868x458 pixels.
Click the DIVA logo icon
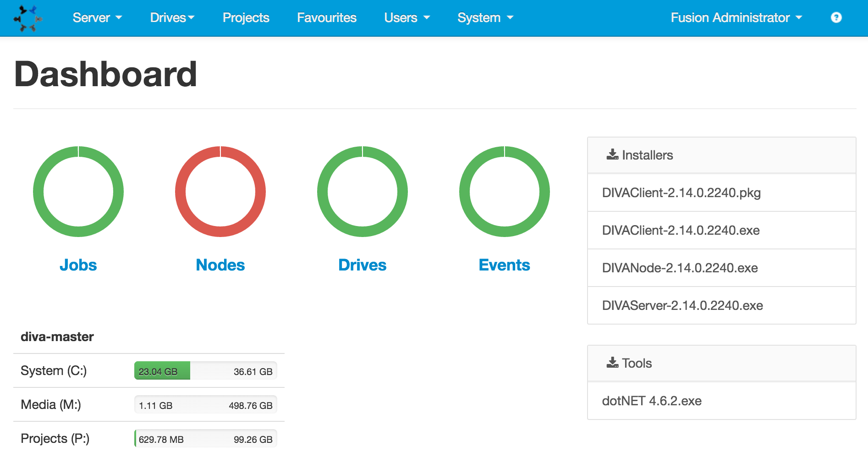[x=28, y=18]
